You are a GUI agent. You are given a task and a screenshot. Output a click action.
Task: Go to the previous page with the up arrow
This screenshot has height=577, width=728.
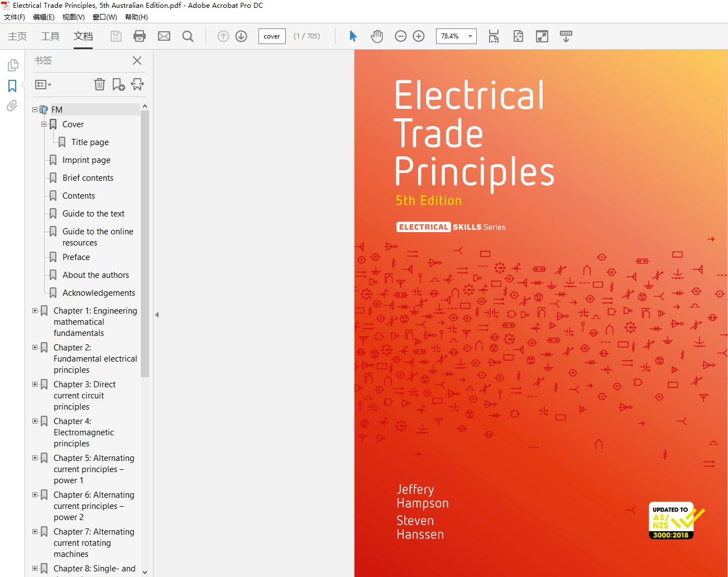223,36
